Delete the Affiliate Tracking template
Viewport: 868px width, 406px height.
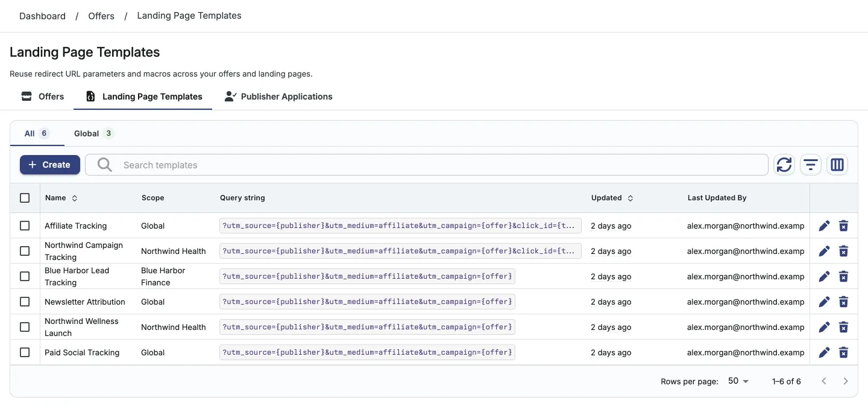(x=844, y=226)
